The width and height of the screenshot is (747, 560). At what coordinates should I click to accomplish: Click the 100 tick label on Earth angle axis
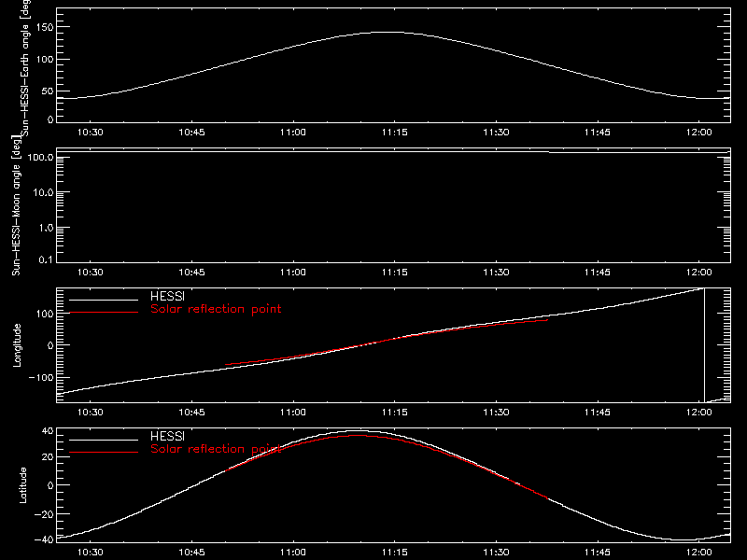(44, 59)
